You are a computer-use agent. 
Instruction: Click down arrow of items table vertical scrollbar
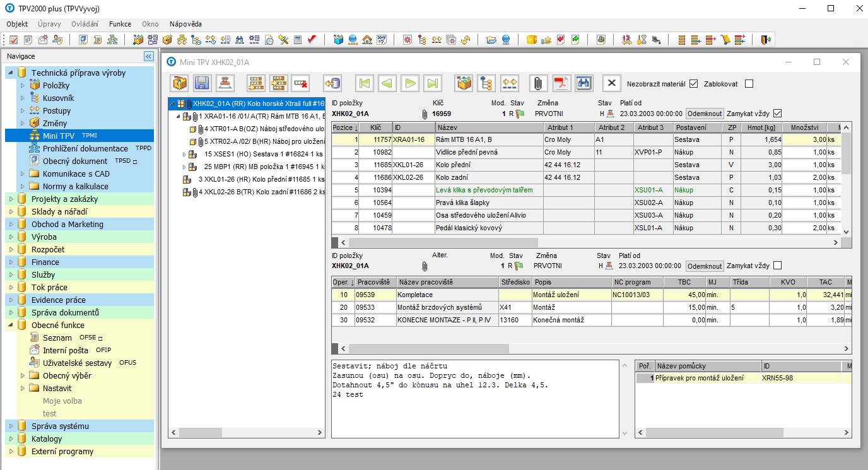point(847,232)
